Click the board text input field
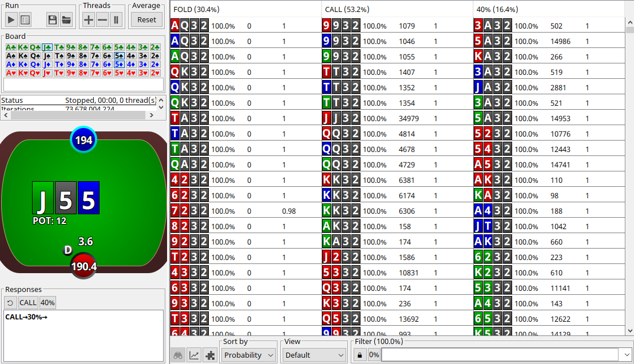This screenshot has width=634, height=364. (84, 85)
